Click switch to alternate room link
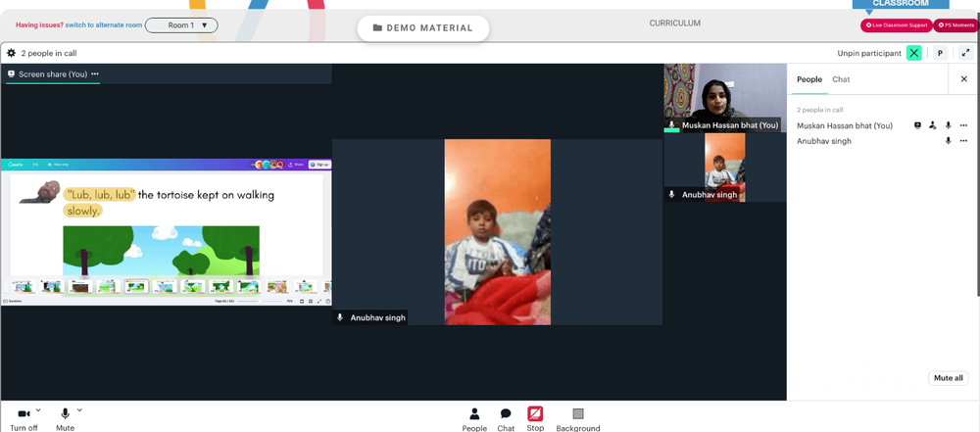 [x=105, y=25]
